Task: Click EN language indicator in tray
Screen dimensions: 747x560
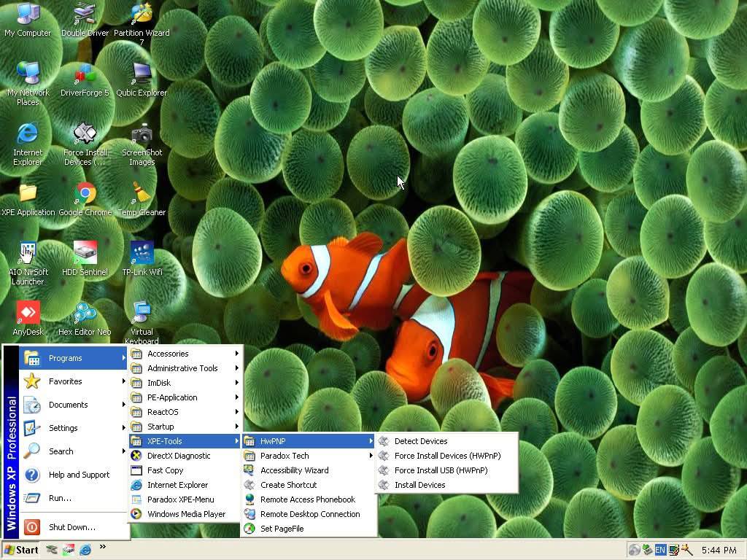Action: click(x=659, y=550)
